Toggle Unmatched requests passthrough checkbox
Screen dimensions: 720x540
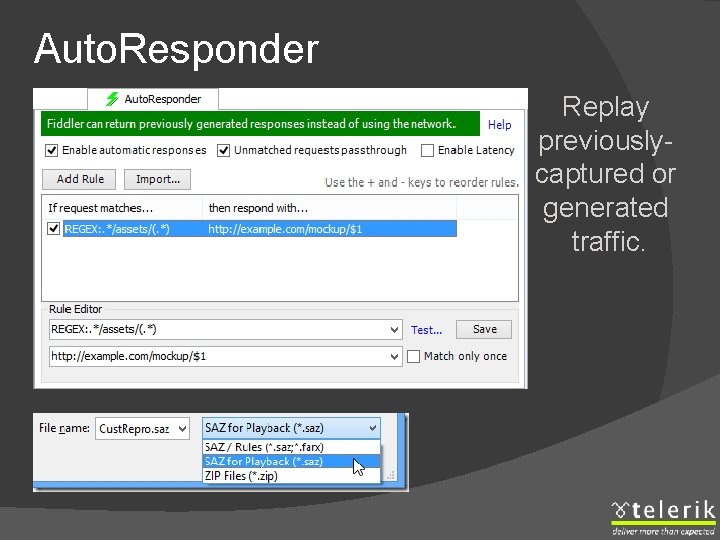(223, 150)
